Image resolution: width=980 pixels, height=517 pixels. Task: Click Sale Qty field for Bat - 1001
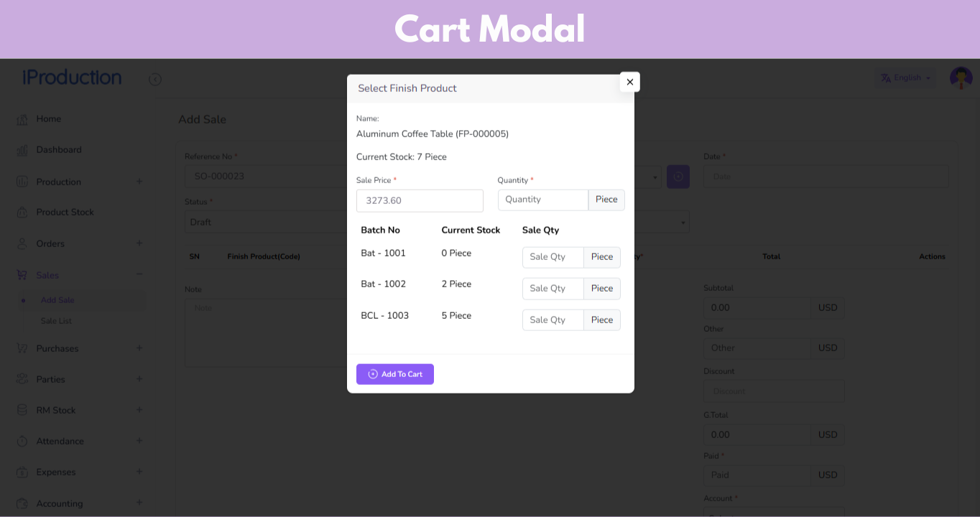(x=553, y=257)
